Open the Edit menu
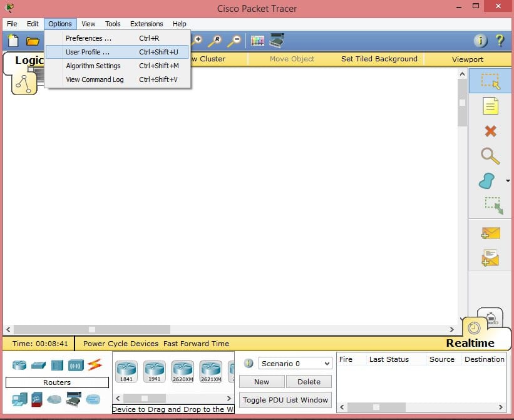The image size is (514, 420). tap(33, 24)
